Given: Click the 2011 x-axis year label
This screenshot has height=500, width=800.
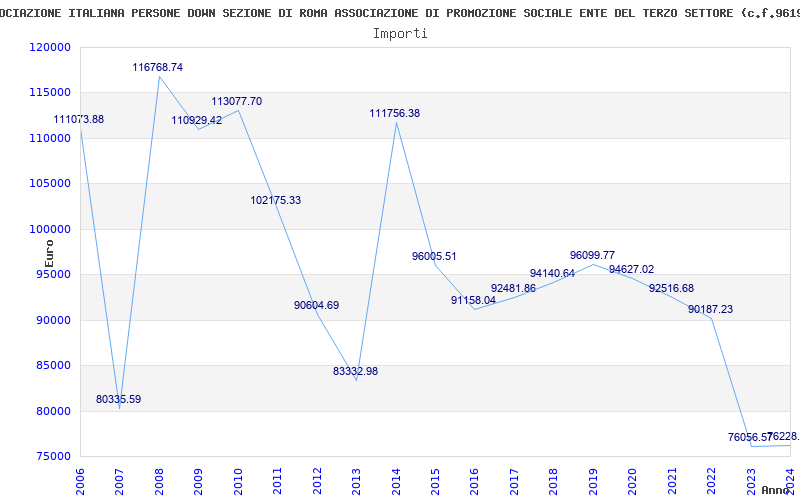Looking at the screenshot, I should [277, 480].
